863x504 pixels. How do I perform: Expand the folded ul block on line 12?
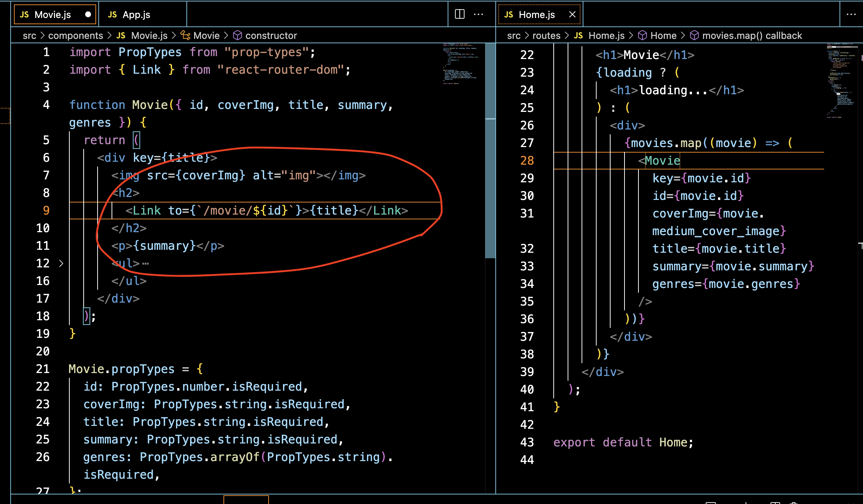point(61,263)
